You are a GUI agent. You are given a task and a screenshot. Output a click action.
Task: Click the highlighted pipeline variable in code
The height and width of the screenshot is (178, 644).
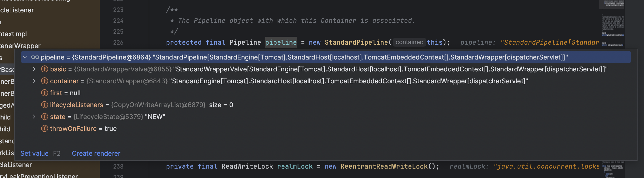(281, 42)
